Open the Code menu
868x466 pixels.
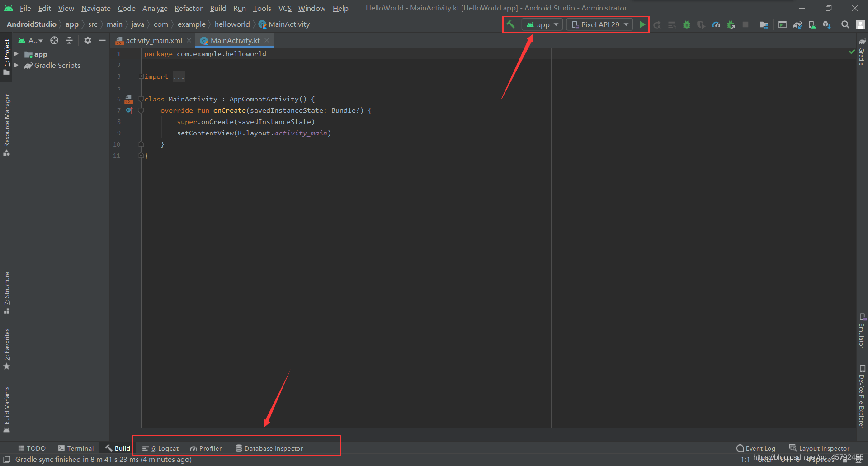point(127,8)
